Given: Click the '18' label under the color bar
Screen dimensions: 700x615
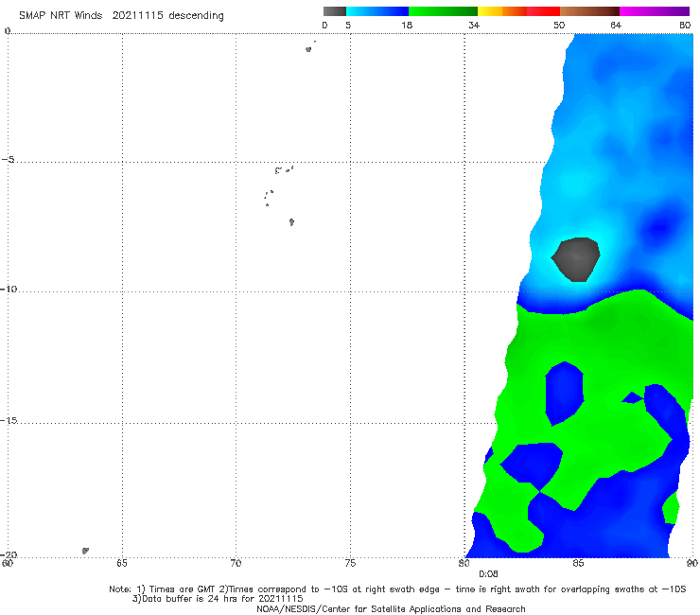Looking at the screenshot, I should 407,25.
